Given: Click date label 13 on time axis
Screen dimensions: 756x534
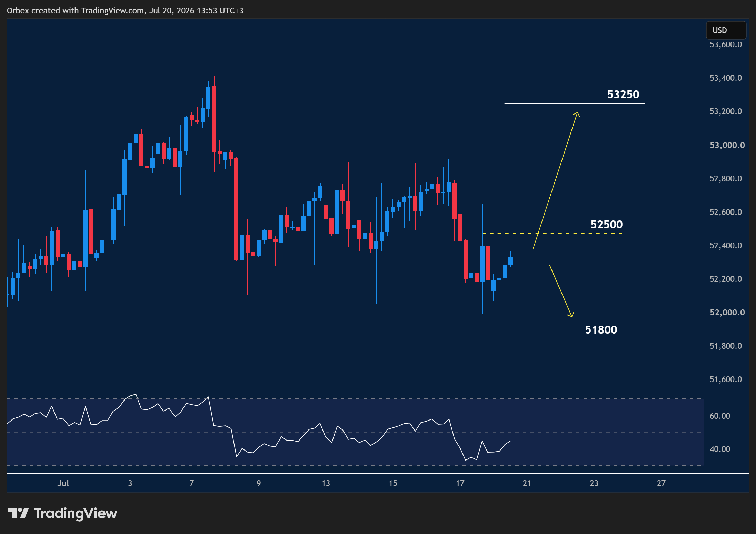Looking at the screenshot, I should click(326, 483).
